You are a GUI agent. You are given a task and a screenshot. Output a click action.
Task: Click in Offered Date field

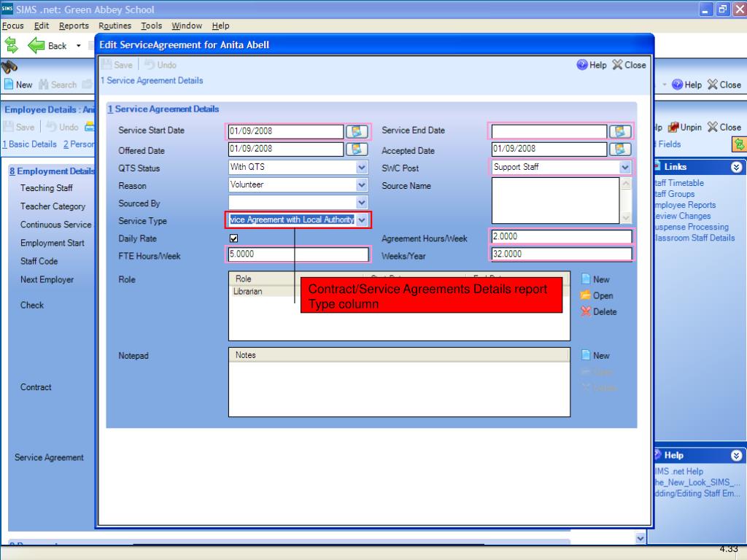286,149
